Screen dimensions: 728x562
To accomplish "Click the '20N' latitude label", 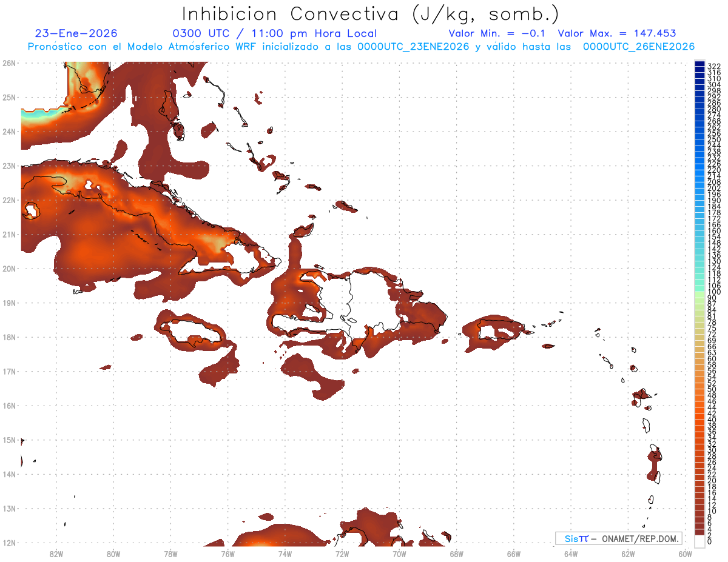I will [9, 269].
